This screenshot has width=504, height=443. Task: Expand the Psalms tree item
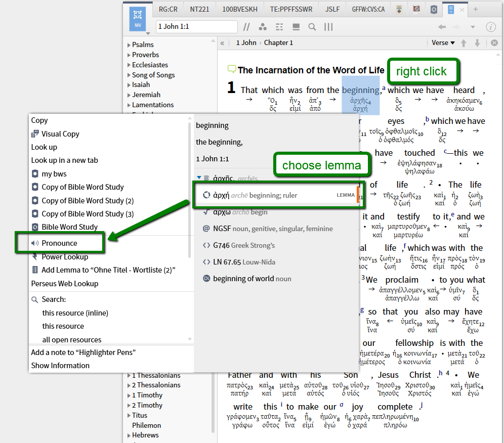129,45
